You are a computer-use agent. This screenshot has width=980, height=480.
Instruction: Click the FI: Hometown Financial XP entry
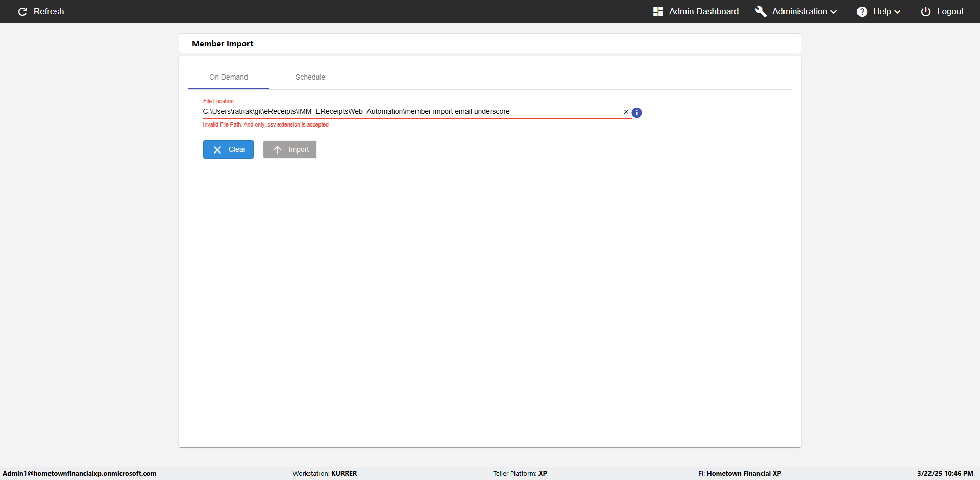point(740,473)
